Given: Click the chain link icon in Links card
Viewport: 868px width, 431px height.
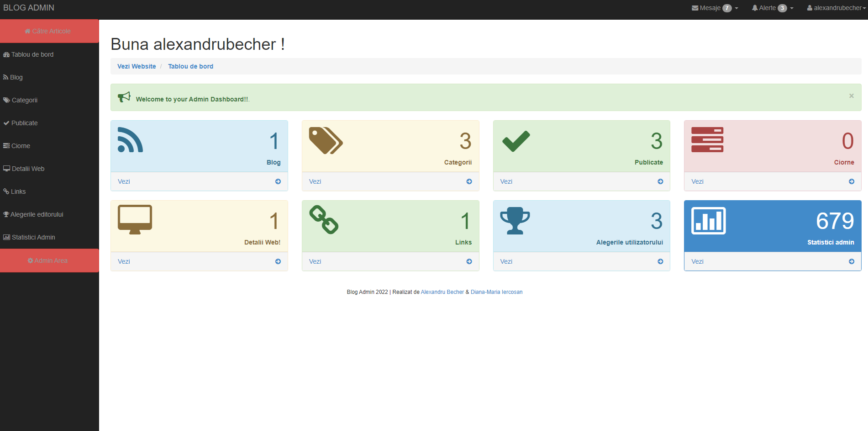Looking at the screenshot, I should coord(324,220).
